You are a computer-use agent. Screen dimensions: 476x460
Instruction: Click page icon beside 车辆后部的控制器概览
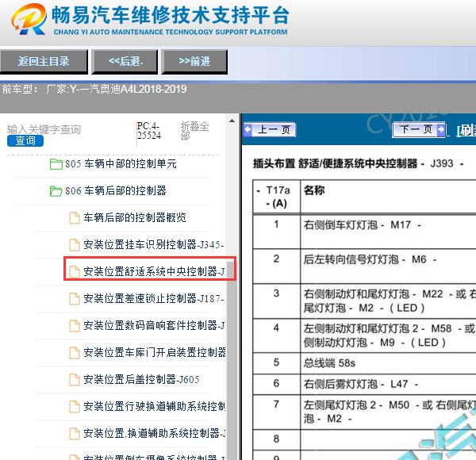click(x=75, y=218)
